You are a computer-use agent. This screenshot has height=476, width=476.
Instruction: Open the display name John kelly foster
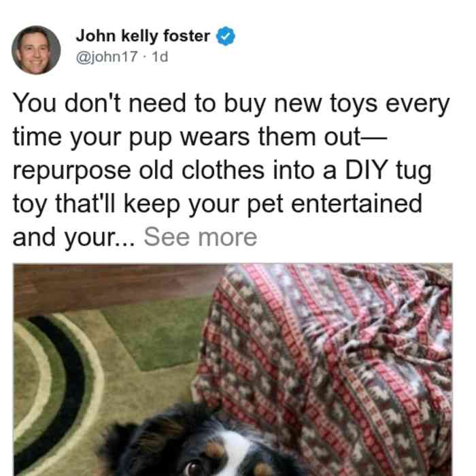[143, 36]
